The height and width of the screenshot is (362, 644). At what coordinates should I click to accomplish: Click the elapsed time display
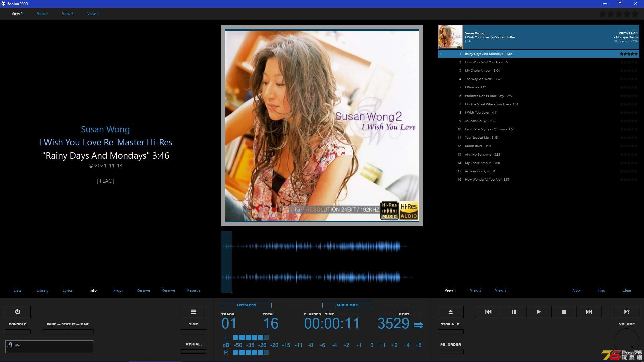click(331, 324)
